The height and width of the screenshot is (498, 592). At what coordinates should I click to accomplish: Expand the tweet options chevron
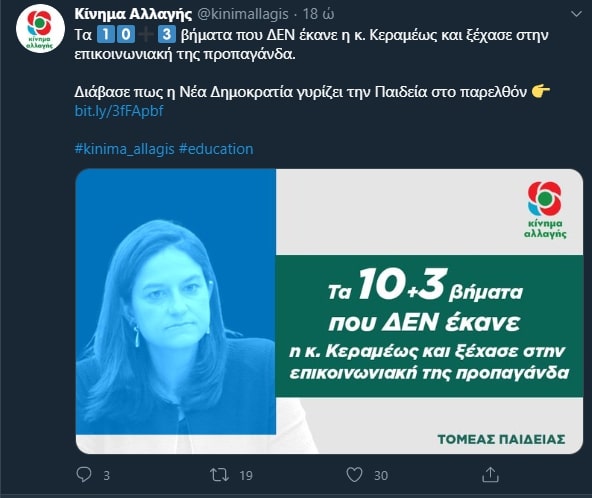pos(576,14)
